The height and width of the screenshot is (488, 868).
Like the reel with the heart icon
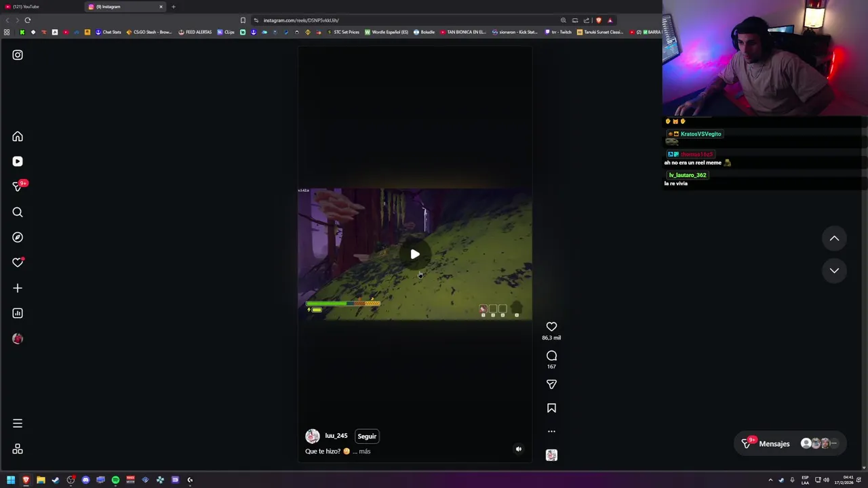551,327
